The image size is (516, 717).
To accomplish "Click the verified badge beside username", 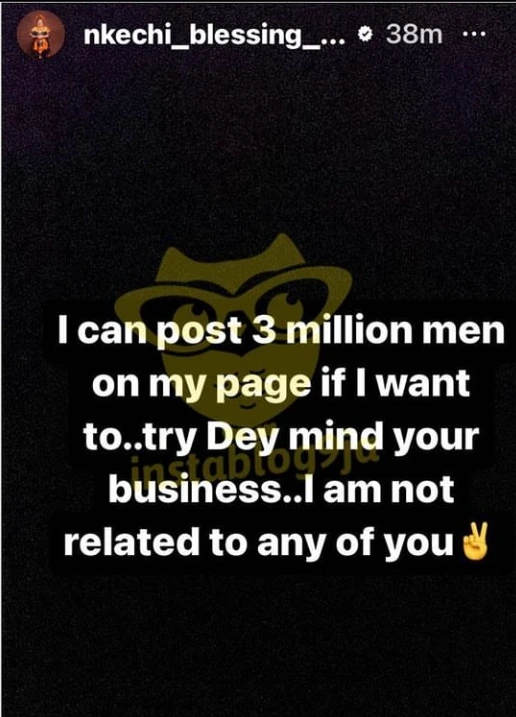I will click(x=365, y=34).
